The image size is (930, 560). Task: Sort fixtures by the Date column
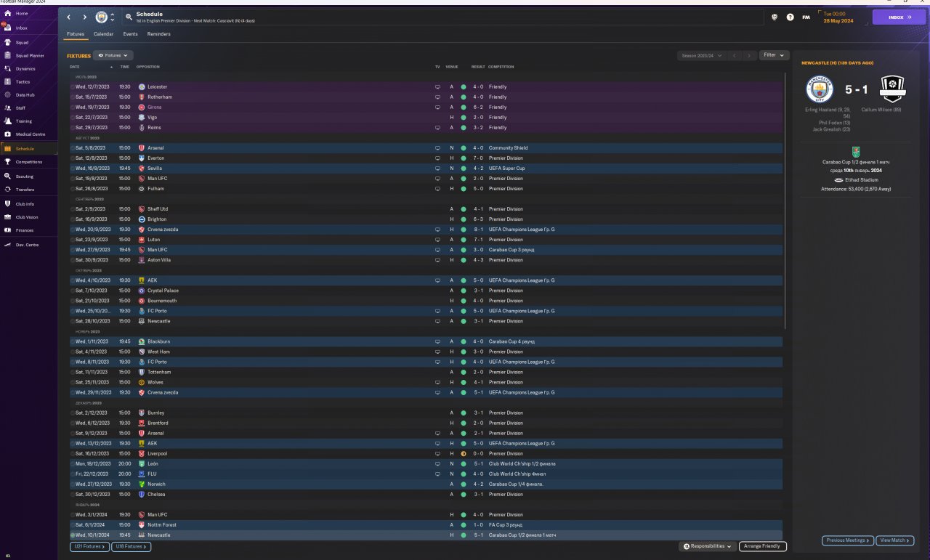coord(75,67)
